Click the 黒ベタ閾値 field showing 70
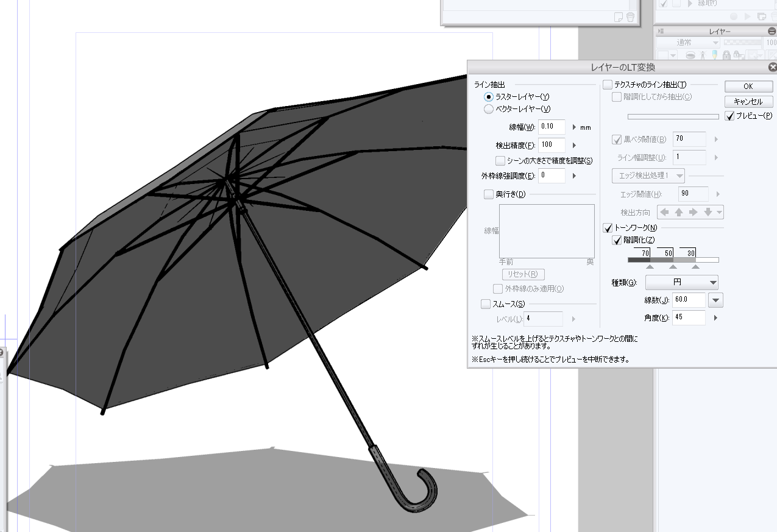The height and width of the screenshot is (532, 777). [690, 139]
